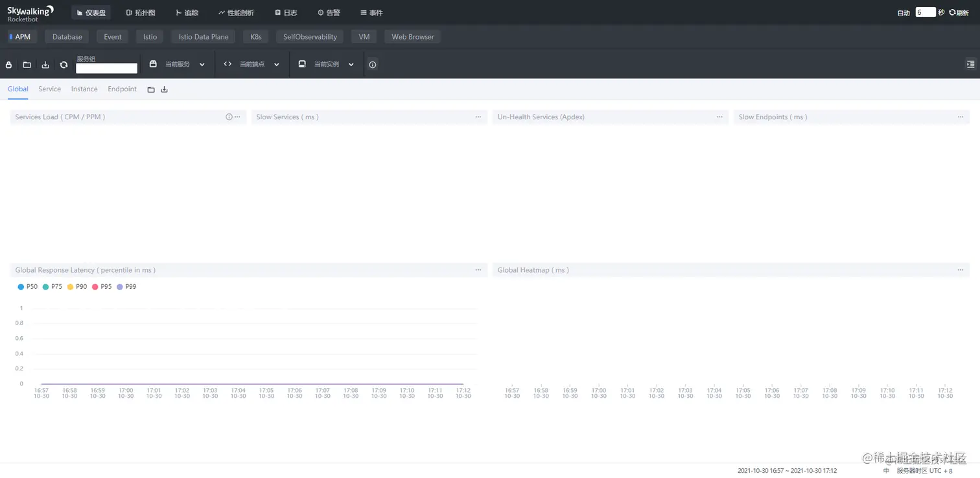Image resolution: width=980 pixels, height=478 pixels.
Task: Click the Services Load info icon
Action: pos(229,117)
